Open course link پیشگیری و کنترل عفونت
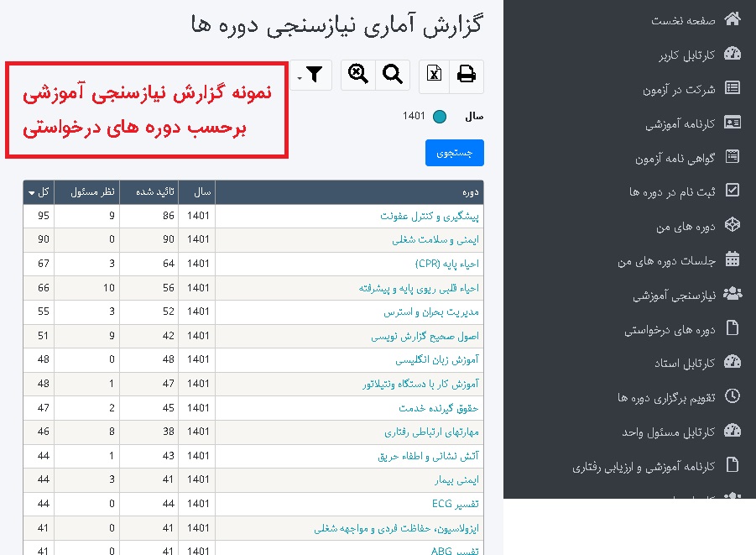The width and height of the screenshot is (756, 555). click(429, 217)
